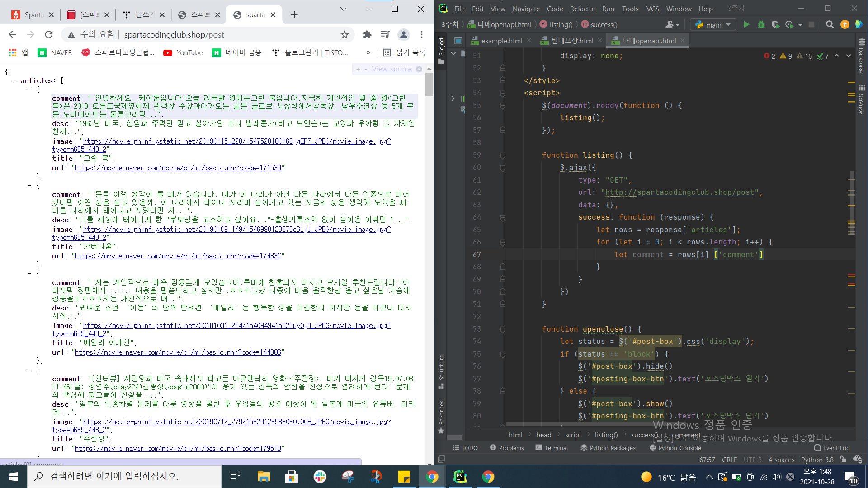The image size is (868, 488).
Task: Start debugging with the green bug icon
Action: (x=761, y=25)
